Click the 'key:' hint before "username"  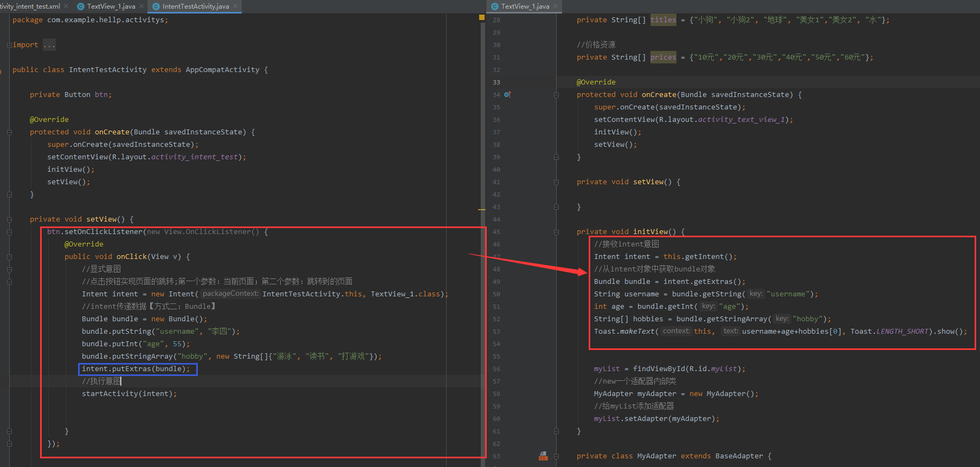coord(756,294)
